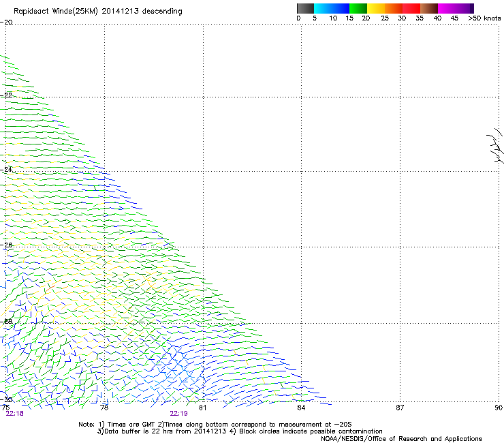Image resolution: width=504 pixels, height=443 pixels.
Task: Click the '81' longitude axis label
Action: point(202,408)
